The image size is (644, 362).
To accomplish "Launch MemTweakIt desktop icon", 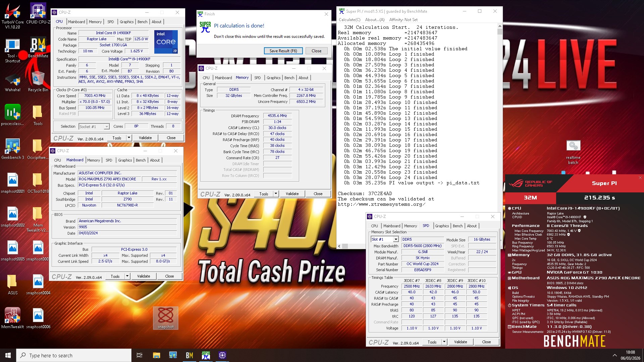I will click(x=12, y=318).
